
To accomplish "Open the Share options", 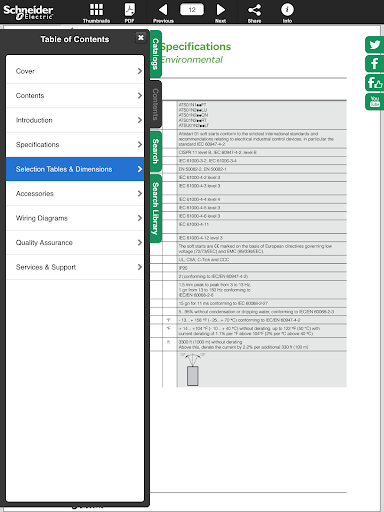I will pyautogui.click(x=254, y=13).
